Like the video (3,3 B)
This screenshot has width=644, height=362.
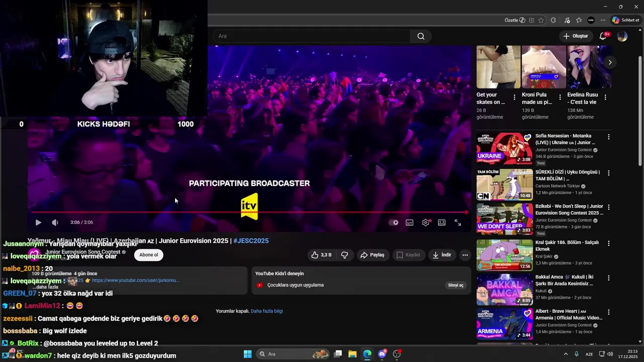coord(321,255)
